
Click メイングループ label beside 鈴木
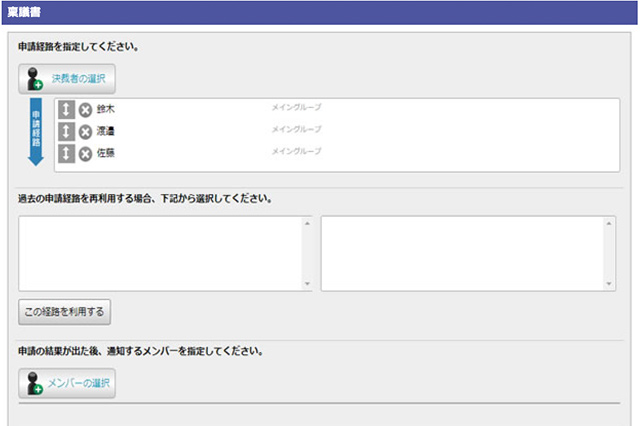(x=296, y=107)
